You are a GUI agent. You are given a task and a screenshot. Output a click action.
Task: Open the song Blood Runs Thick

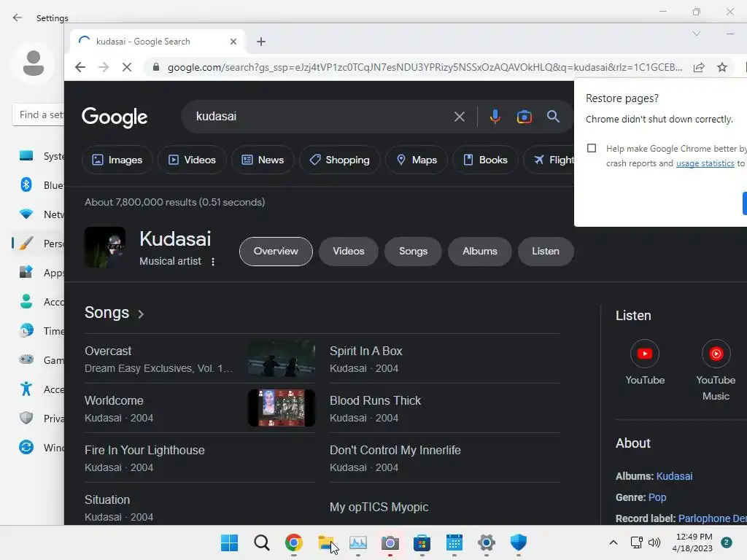point(376,400)
